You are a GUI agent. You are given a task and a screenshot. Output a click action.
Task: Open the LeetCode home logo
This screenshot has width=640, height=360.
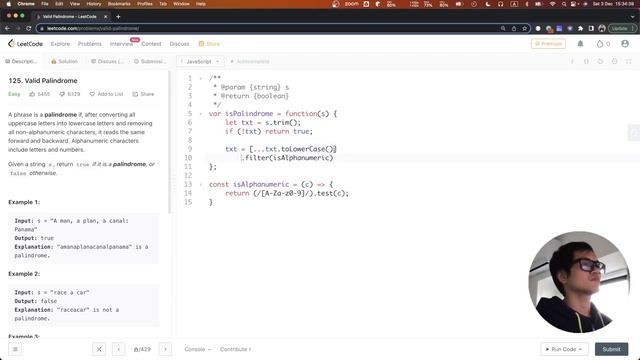coord(25,44)
